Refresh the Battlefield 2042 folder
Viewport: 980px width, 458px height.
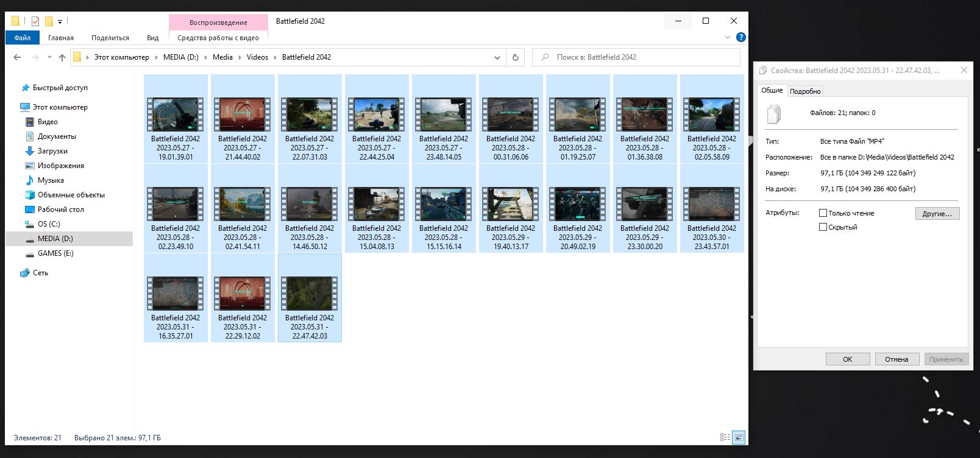[x=515, y=57]
